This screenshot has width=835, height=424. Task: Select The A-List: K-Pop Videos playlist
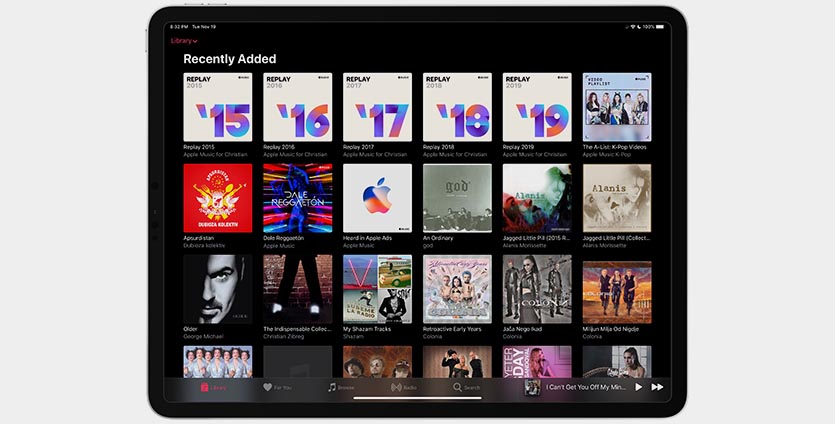pyautogui.click(x=617, y=107)
